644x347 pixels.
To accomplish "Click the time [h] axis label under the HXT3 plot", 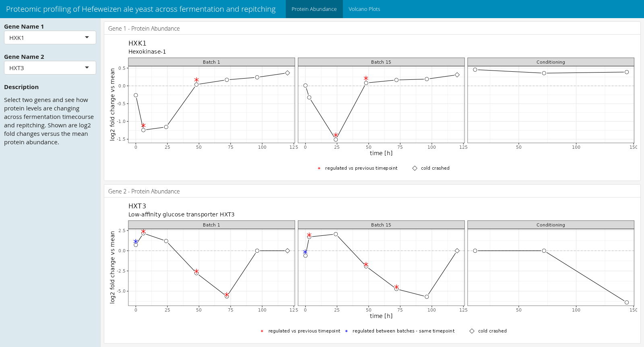I will point(381,316).
